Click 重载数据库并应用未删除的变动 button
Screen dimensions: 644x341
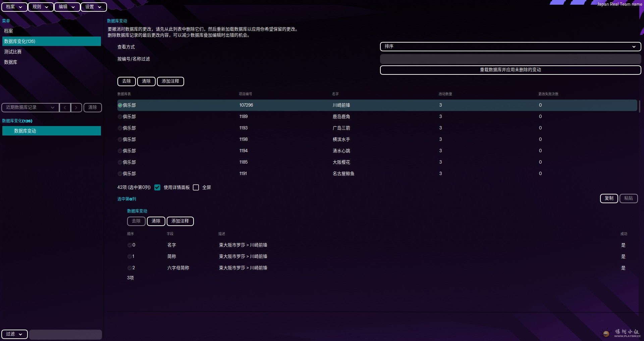(x=510, y=70)
